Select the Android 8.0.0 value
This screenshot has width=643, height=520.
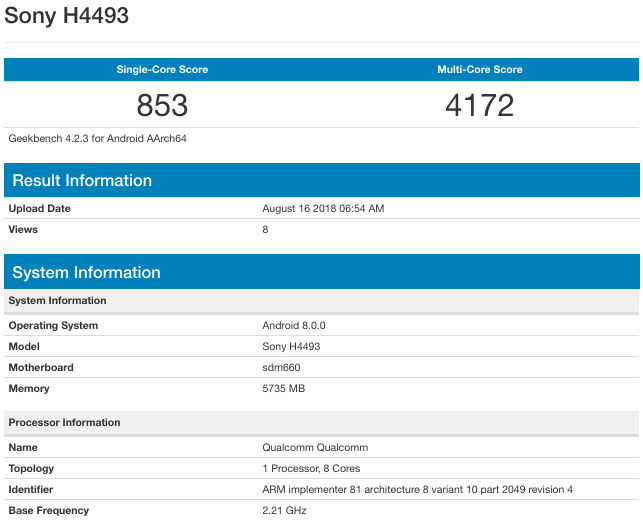(294, 326)
